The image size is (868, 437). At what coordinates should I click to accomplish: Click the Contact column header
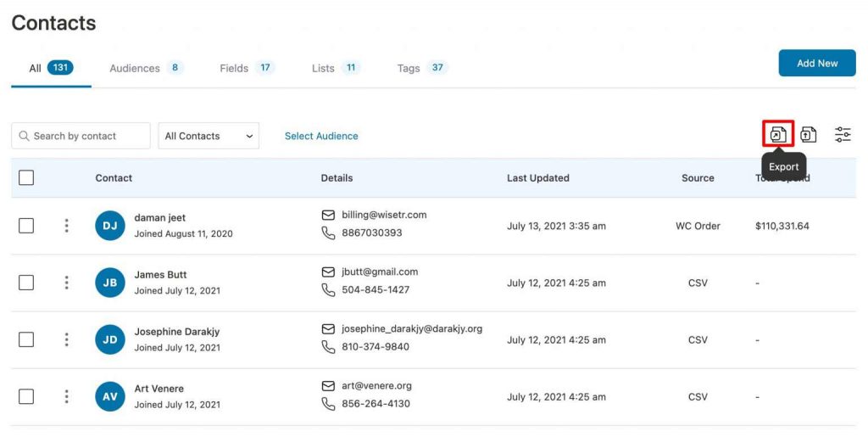(114, 178)
